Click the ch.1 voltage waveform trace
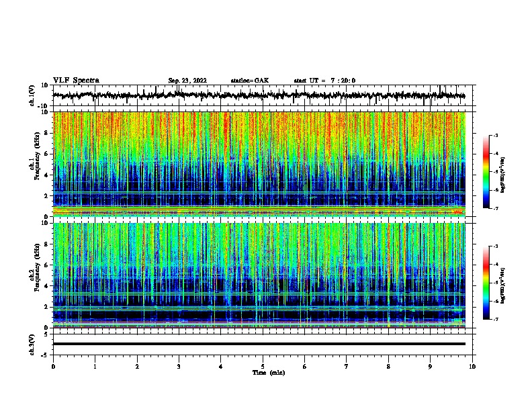This screenshot has width=532, height=411. point(259,95)
